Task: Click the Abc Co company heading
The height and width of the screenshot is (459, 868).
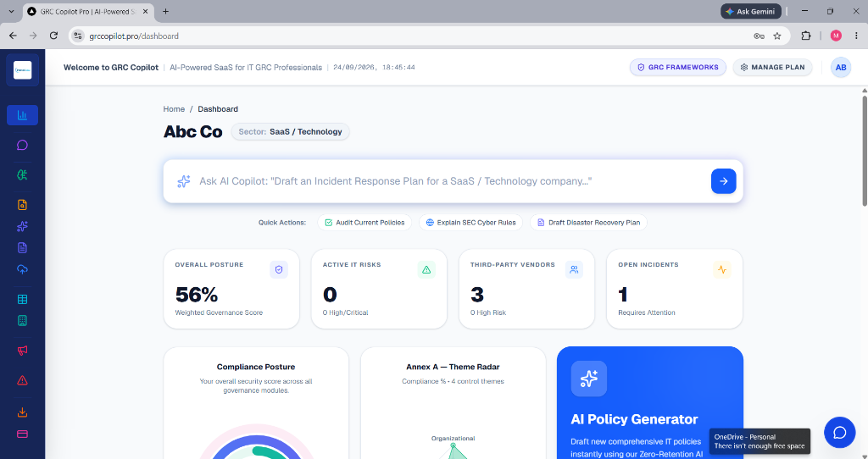Action: [x=192, y=131]
